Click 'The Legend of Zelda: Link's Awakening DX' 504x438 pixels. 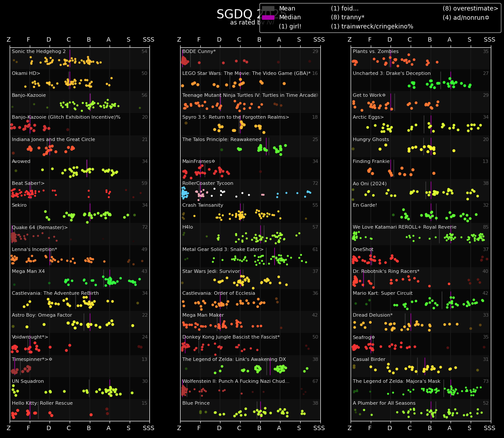234,359
